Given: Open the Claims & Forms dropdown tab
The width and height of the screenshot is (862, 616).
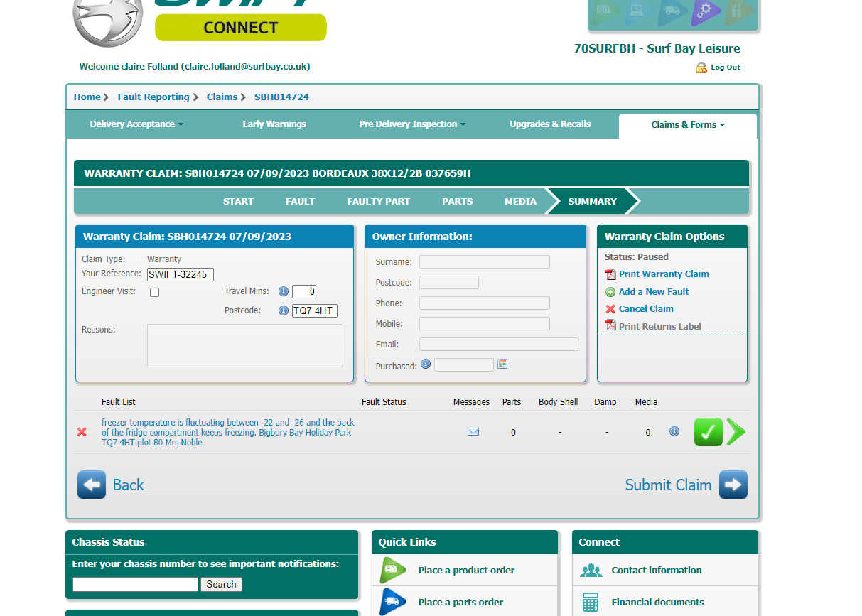Looking at the screenshot, I should pos(688,125).
